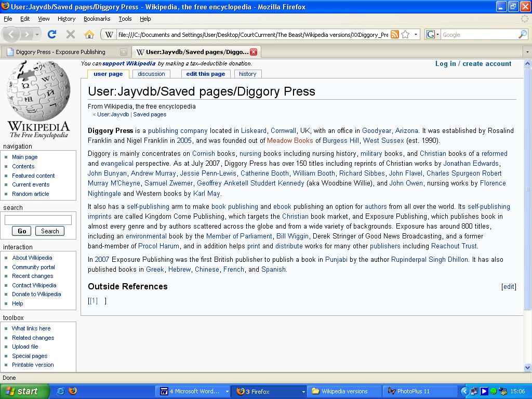The image size is (532, 399).
Task: Open the recent pages history dropdown arrow
Action: pos(37,34)
